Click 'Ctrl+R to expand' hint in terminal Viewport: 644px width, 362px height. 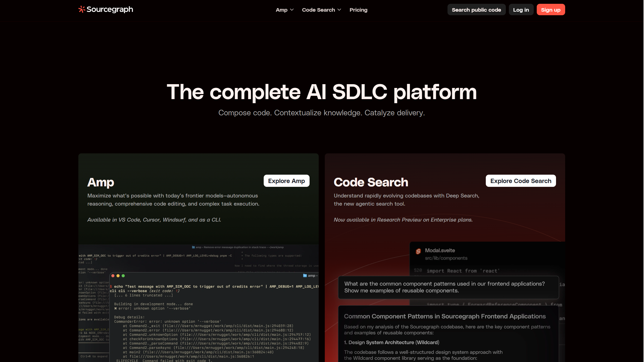(94, 356)
